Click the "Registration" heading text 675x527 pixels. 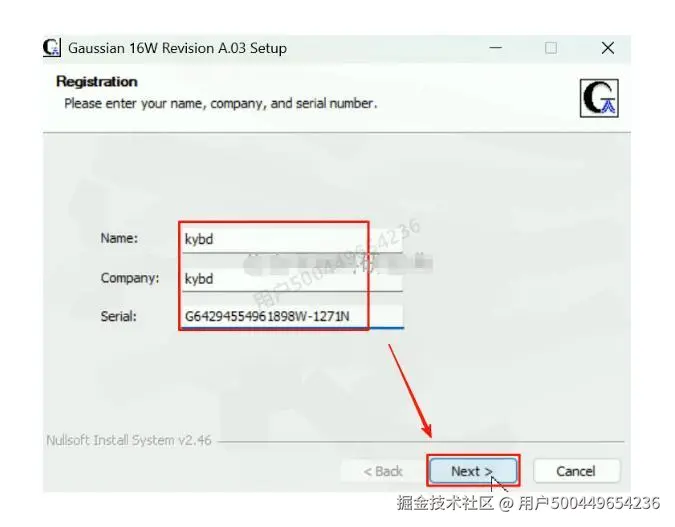(x=97, y=81)
